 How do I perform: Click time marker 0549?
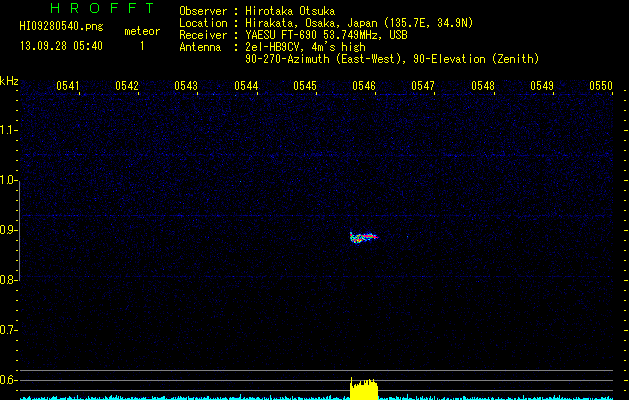click(x=542, y=86)
